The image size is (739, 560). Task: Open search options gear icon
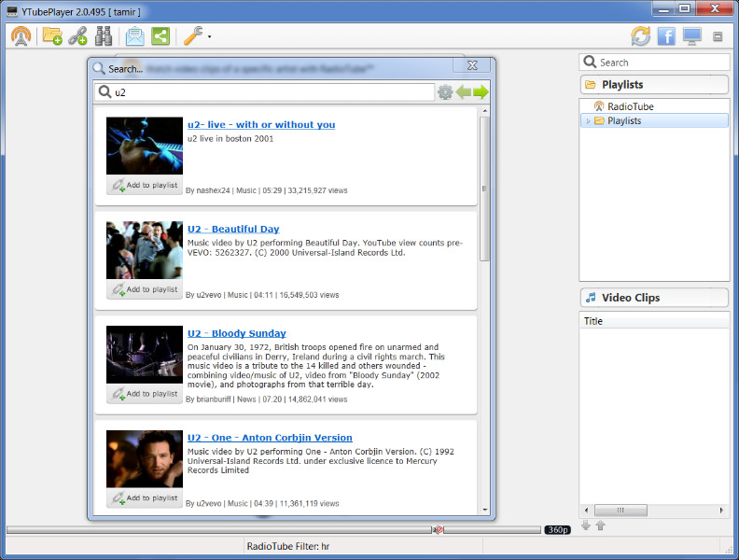pyautogui.click(x=445, y=91)
